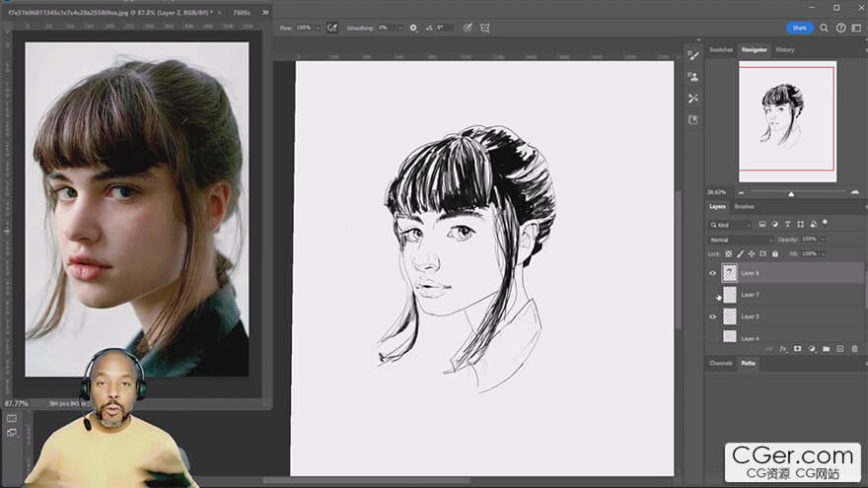The width and height of the screenshot is (868, 488).
Task: Lock image pixels brush icon
Action: pos(740,254)
